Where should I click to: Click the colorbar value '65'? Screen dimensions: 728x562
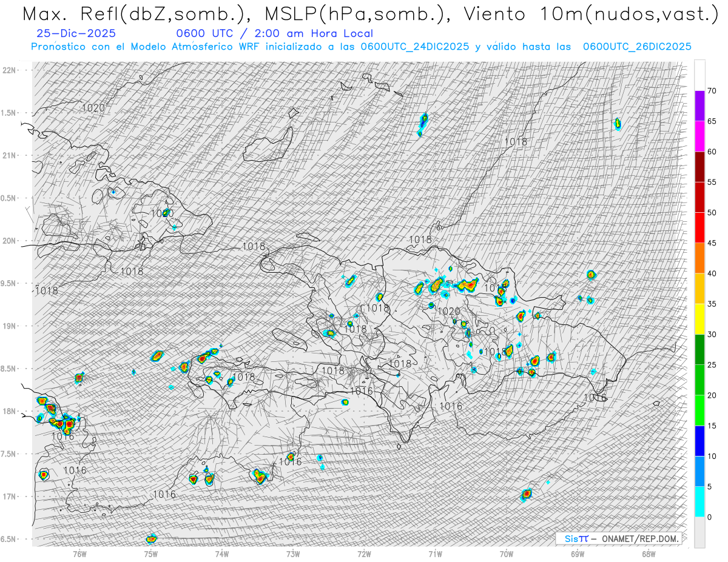(x=712, y=121)
